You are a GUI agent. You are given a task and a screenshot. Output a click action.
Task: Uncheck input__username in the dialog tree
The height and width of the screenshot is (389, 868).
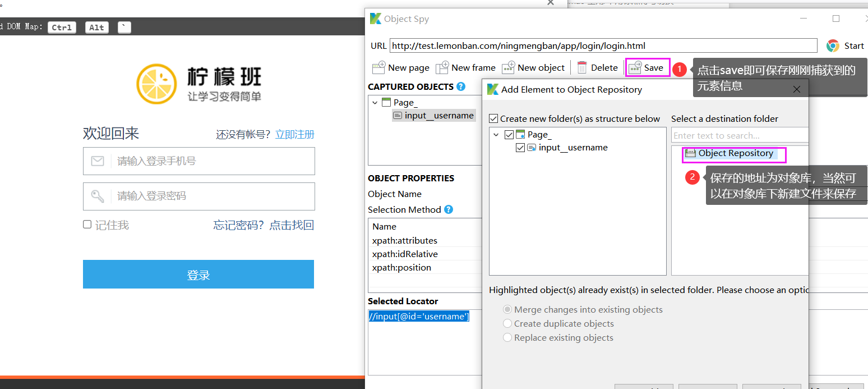[x=520, y=147]
